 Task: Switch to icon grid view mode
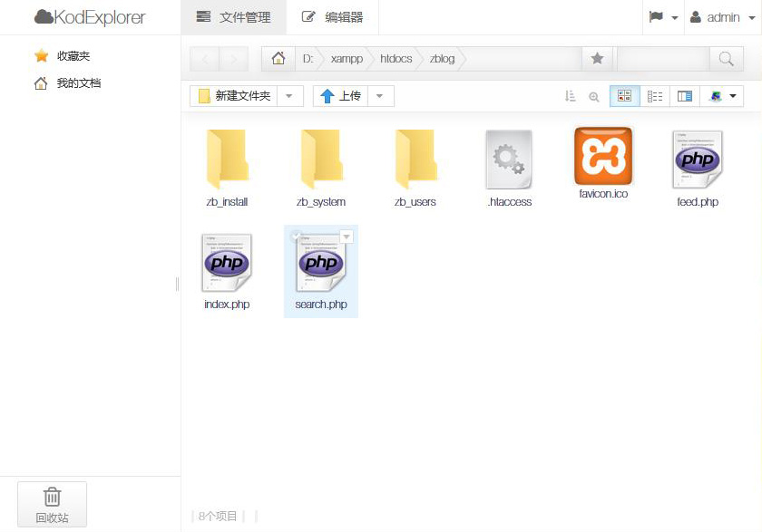[x=624, y=96]
